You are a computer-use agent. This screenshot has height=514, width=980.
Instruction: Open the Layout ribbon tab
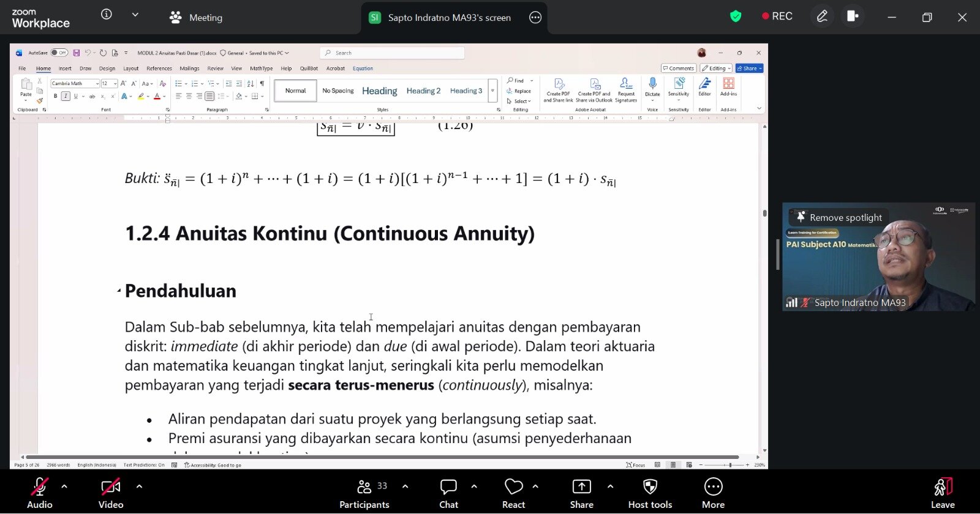point(131,69)
